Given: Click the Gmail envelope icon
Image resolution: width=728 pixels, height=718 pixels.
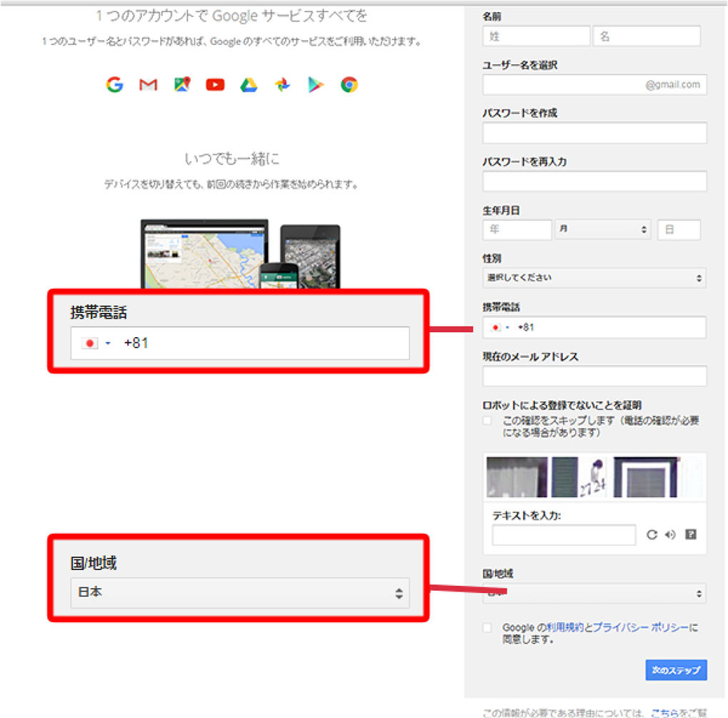Looking at the screenshot, I should click(x=148, y=85).
